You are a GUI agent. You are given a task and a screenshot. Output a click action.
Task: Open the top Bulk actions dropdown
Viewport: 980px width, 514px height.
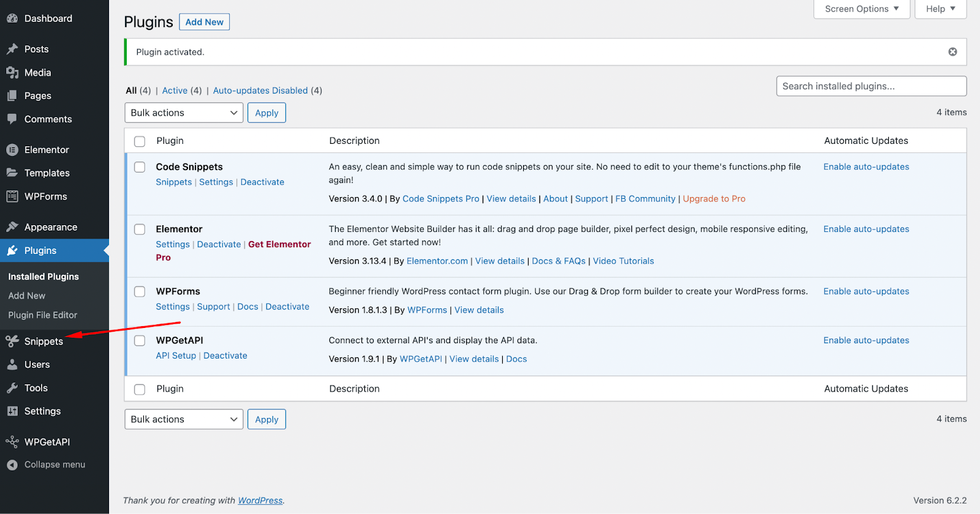(x=184, y=113)
